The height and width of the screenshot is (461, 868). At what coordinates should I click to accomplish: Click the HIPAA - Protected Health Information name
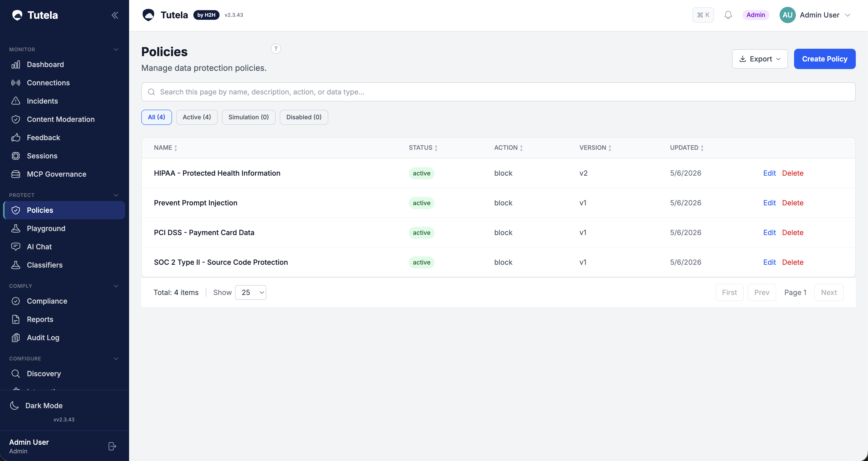click(217, 173)
